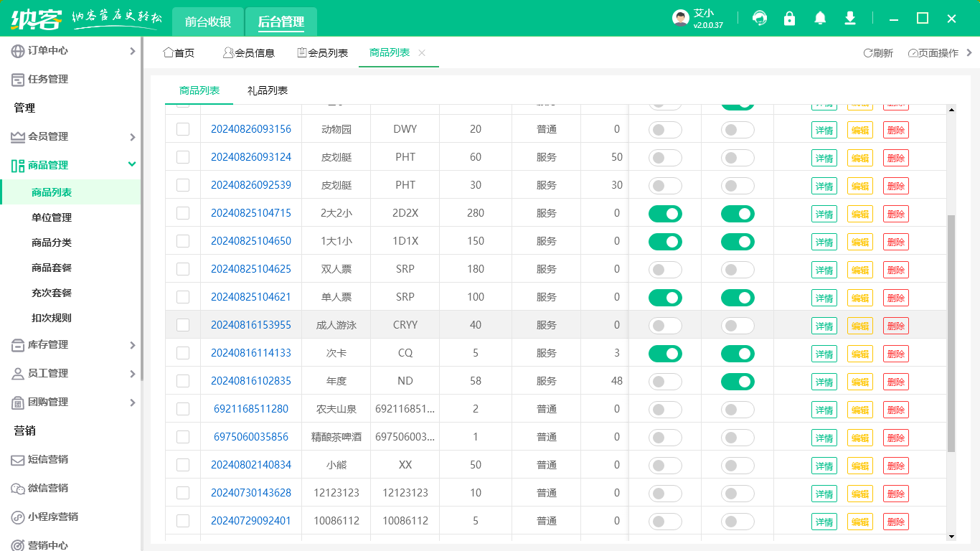
Task: Click the 员工管理 person icon
Action: pyautogui.click(x=18, y=374)
